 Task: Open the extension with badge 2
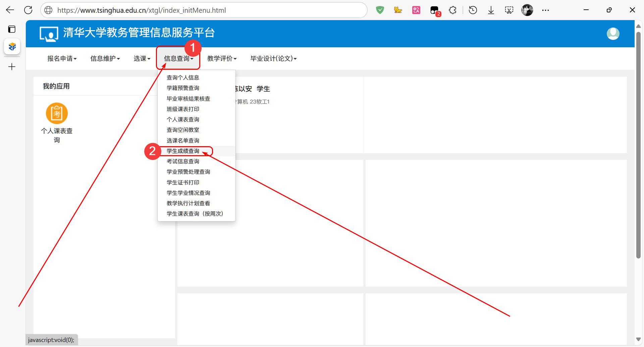pos(435,11)
